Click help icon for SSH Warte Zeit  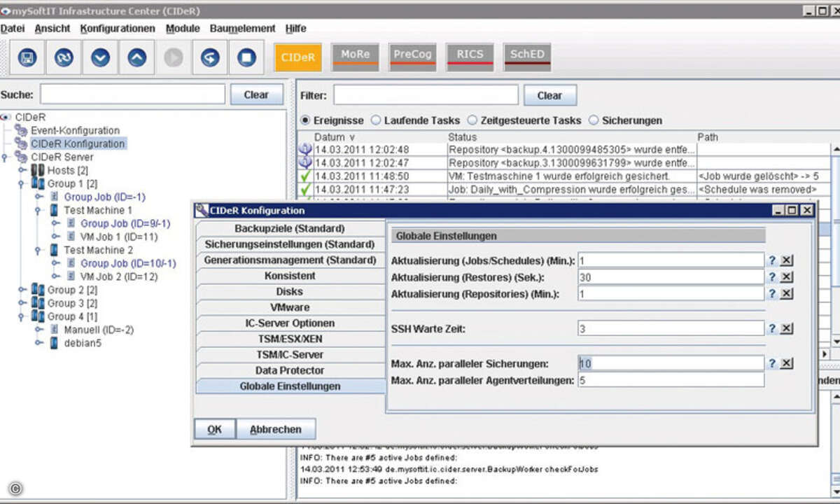pos(772,328)
